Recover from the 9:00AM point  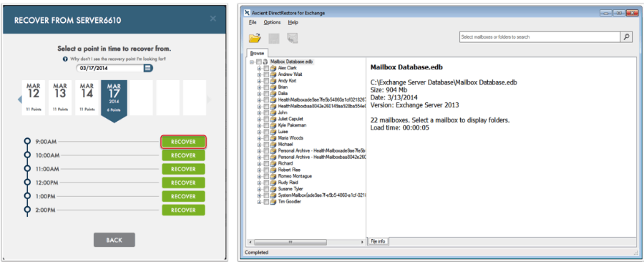click(183, 142)
